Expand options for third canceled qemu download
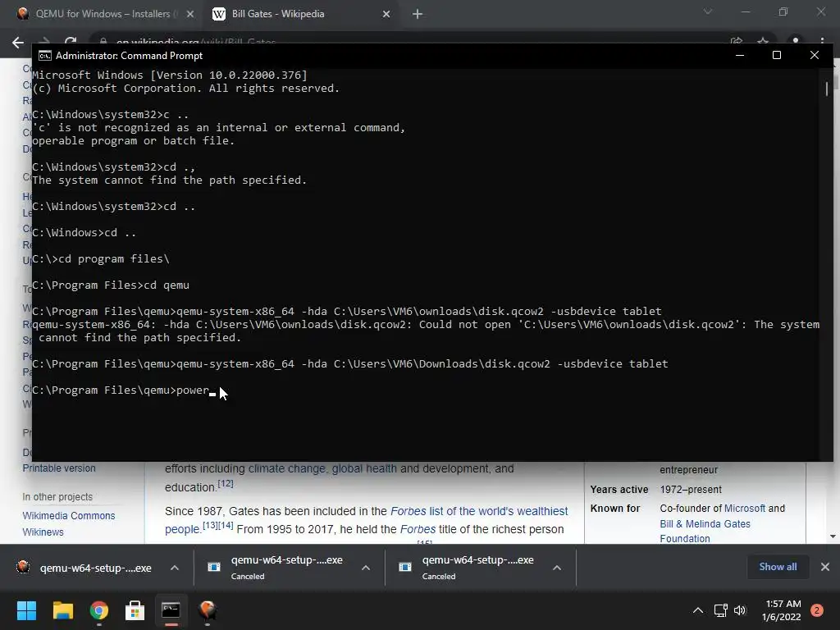Screen dimensions: 840x630 (x=557, y=568)
